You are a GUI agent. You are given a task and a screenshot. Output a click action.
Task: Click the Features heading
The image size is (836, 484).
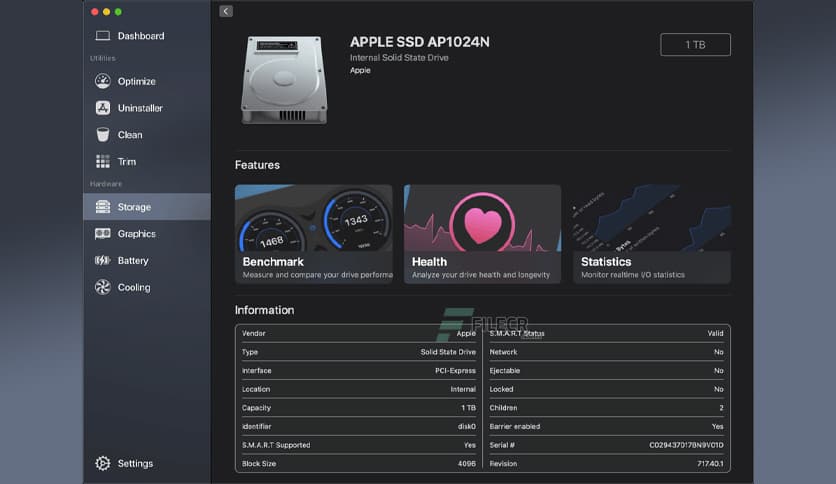click(x=257, y=165)
